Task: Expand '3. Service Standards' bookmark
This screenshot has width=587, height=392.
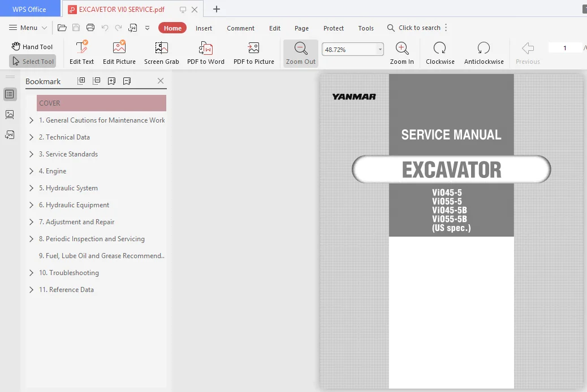Action: pos(32,154)
